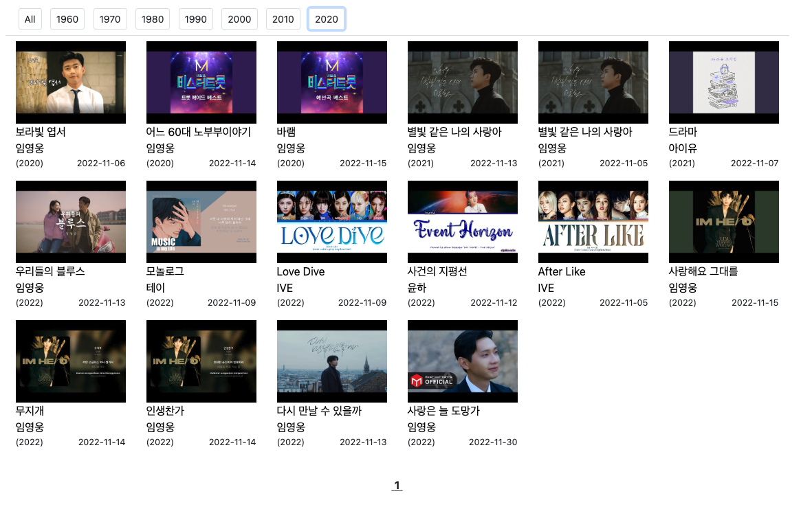Click date 2022-11-12 under 사건의 지평선
812x507 pixels.
(x=494, y=303)
